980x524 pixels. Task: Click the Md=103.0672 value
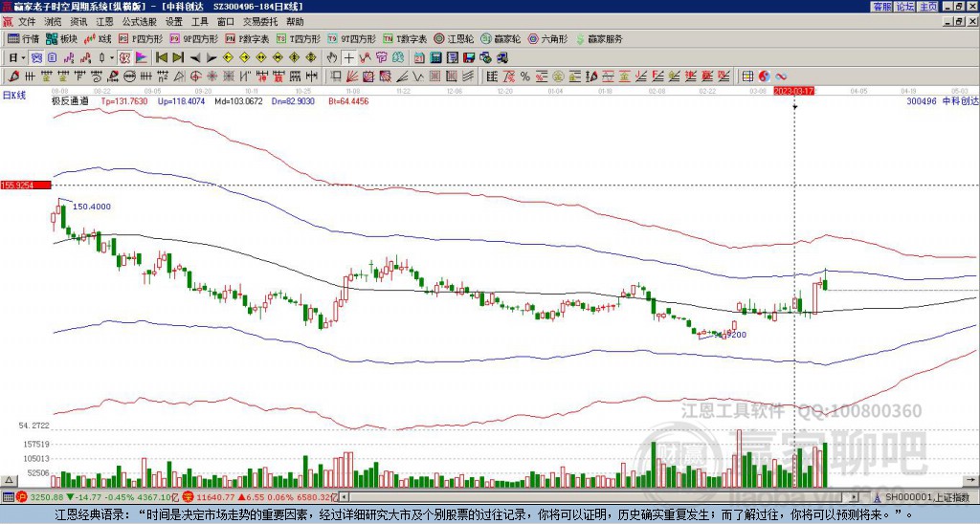(x=238, y=100)
